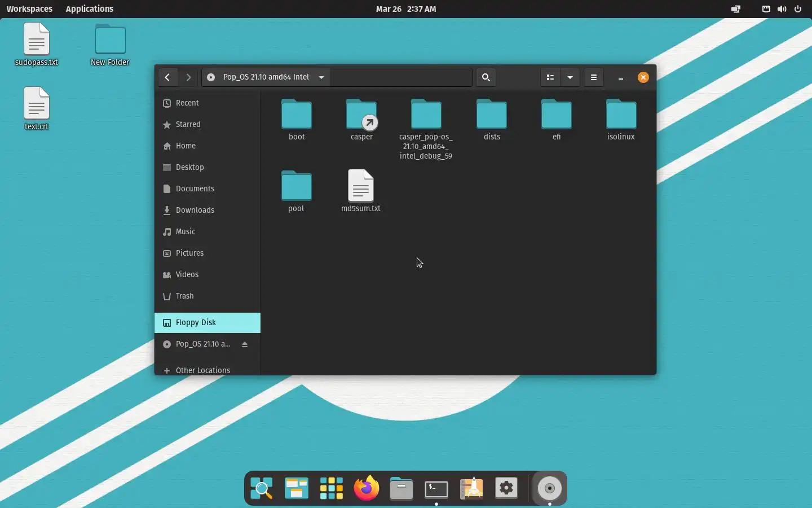Select the efi folder
This screenshot has height=508, width=812.
click(557, 120)
